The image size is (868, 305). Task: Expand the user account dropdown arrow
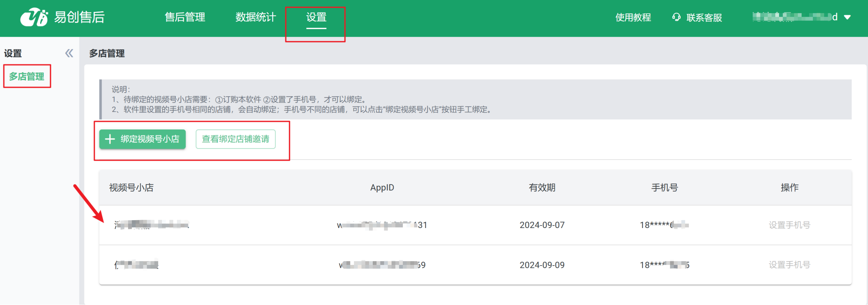point(847,17)
